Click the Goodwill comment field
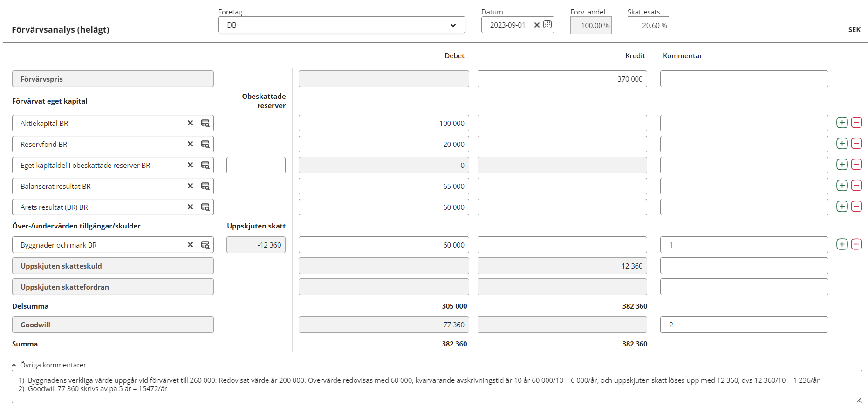The image size is (868, 408). point(744,325)
